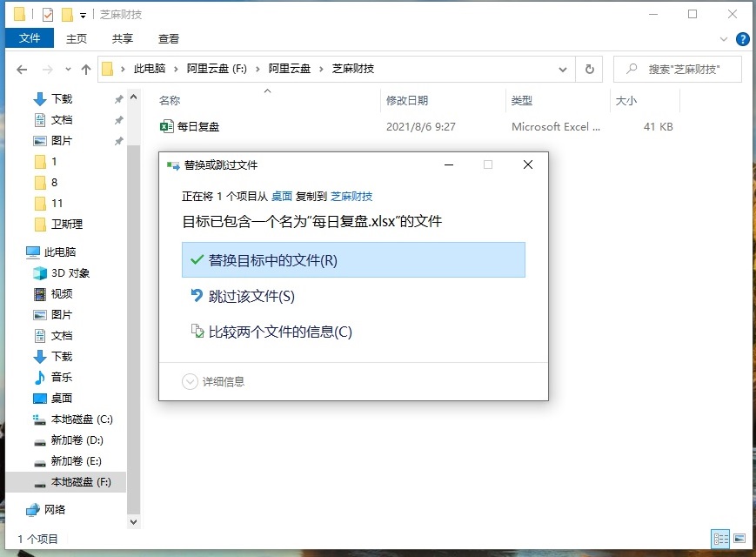Open the address bar history dropdown
The image size is (756, 557).
563,69
